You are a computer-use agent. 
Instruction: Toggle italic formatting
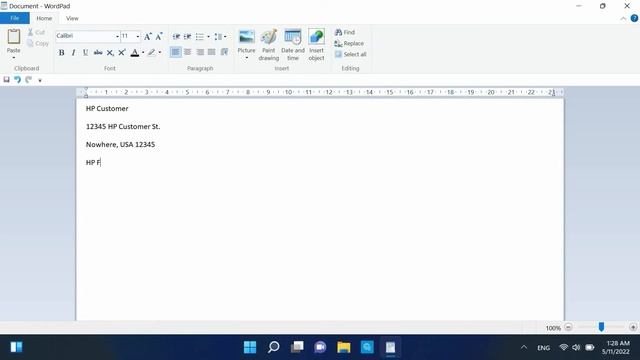[73, 53]
